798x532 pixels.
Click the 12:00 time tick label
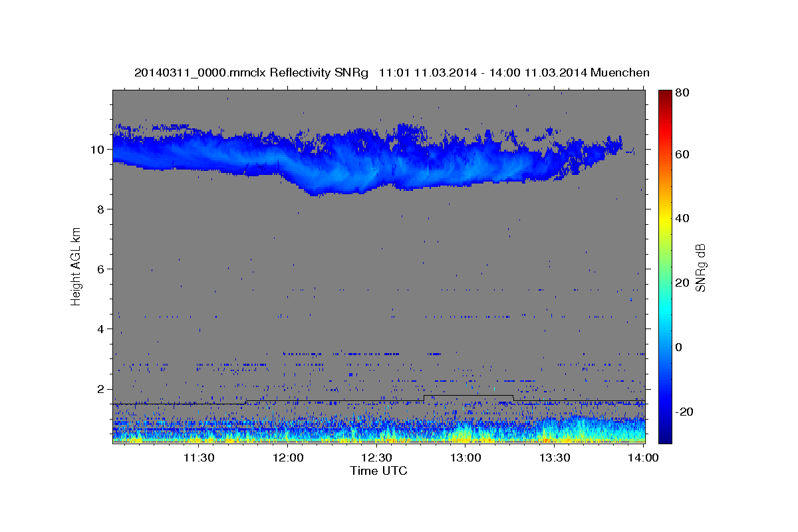(288, 458)
